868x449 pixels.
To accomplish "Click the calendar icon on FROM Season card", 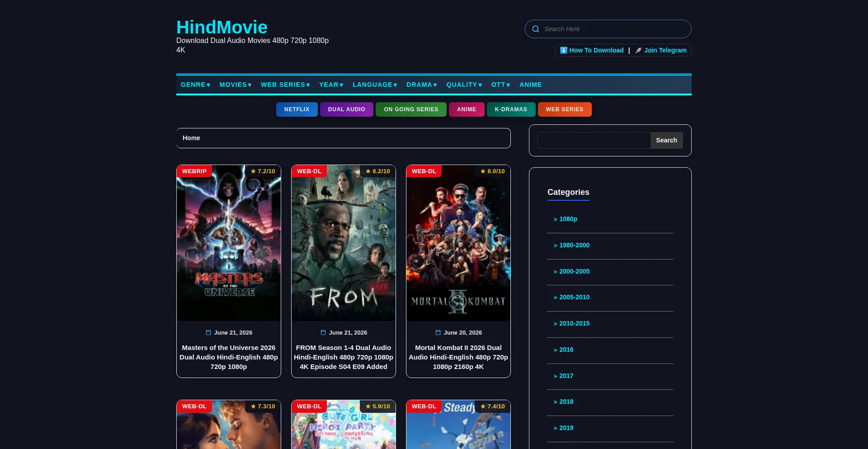I will point(323,332).
